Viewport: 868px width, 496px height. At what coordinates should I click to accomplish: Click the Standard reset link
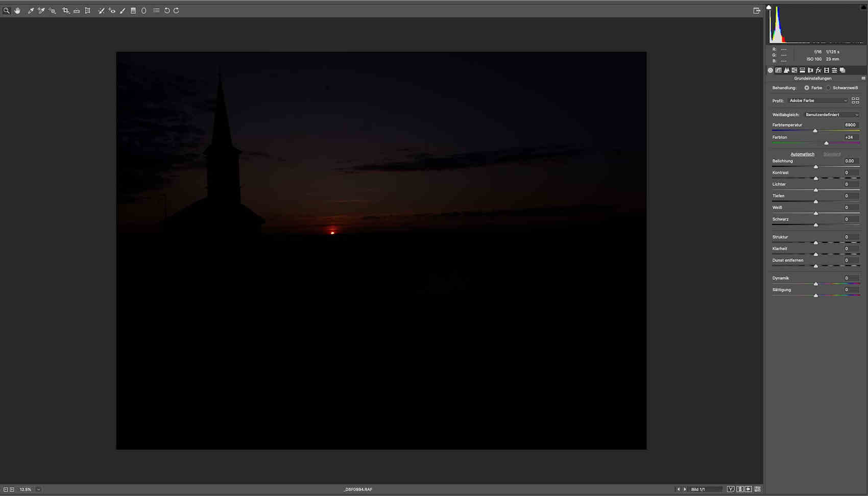pos(832,154)
